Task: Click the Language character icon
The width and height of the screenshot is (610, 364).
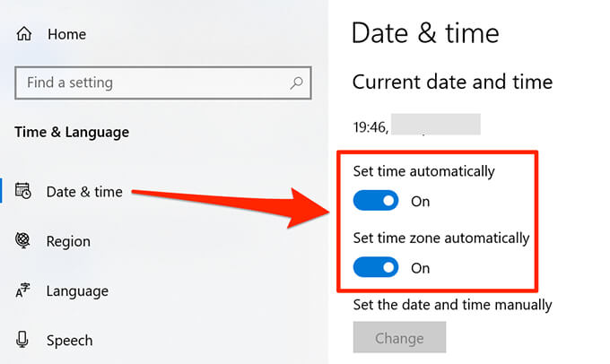Action: (24, 290)
